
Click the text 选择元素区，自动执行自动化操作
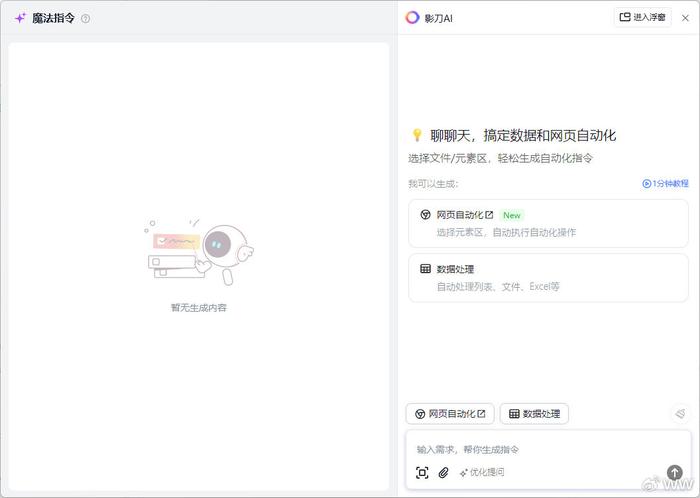click(506, 232)
